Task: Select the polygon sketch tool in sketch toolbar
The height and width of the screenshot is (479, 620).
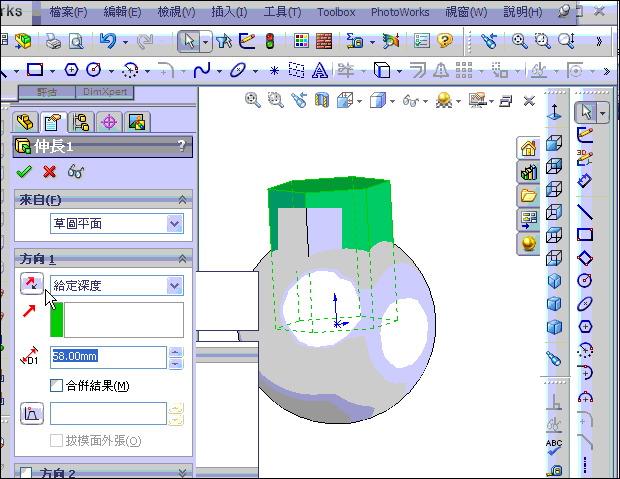Action: click(x=71, y=70)
